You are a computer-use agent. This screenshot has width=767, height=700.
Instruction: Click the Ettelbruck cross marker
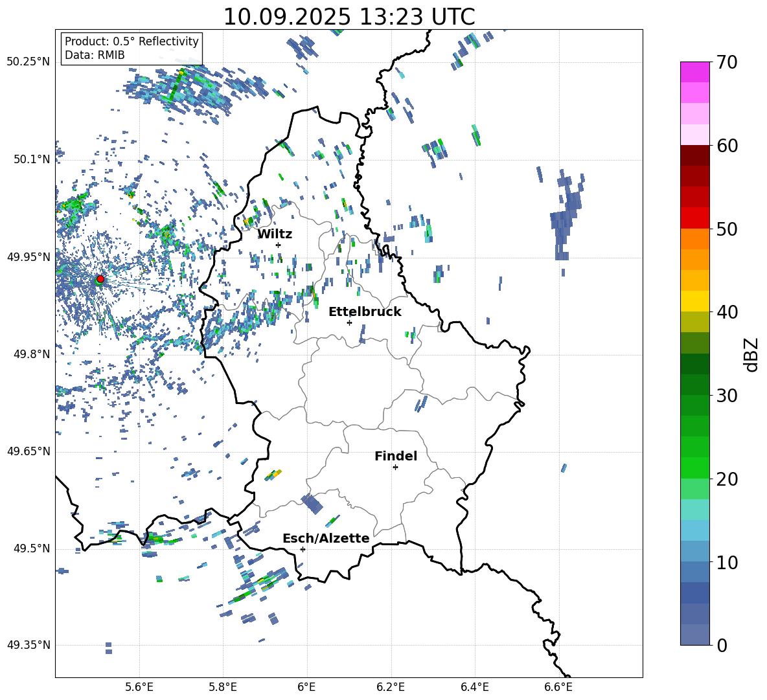click(349, 322)
